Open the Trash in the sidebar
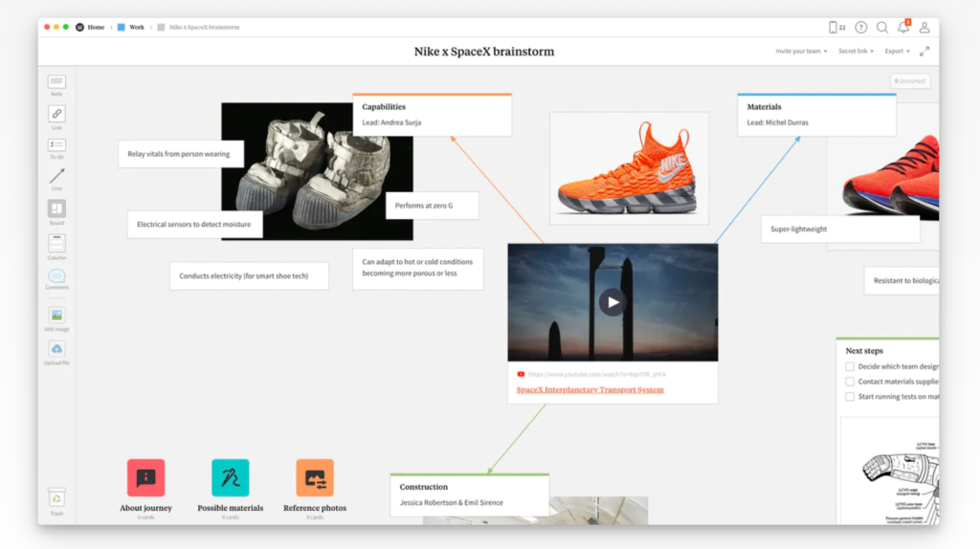This screenshot has width=980, height=549. 56,502
